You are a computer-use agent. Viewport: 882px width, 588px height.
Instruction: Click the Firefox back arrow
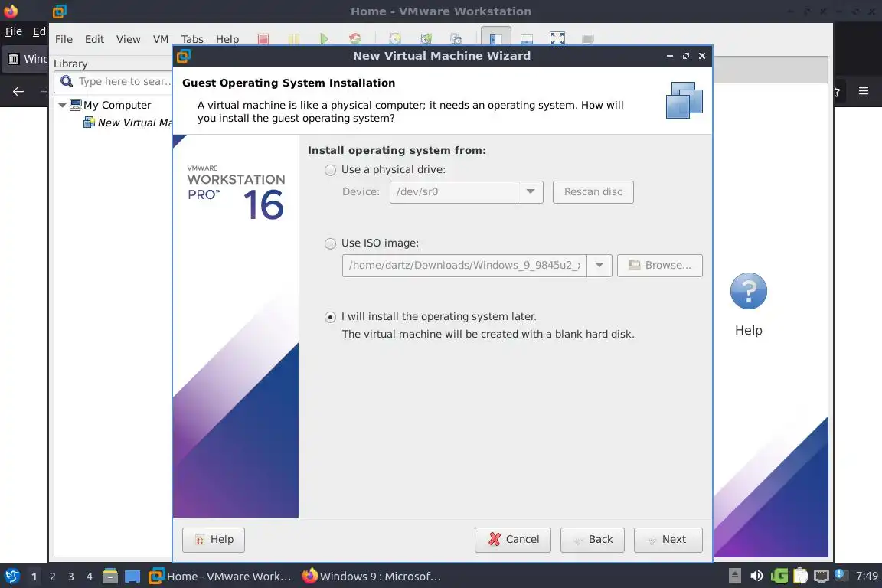pyautogui.click(x=18, y=91)
